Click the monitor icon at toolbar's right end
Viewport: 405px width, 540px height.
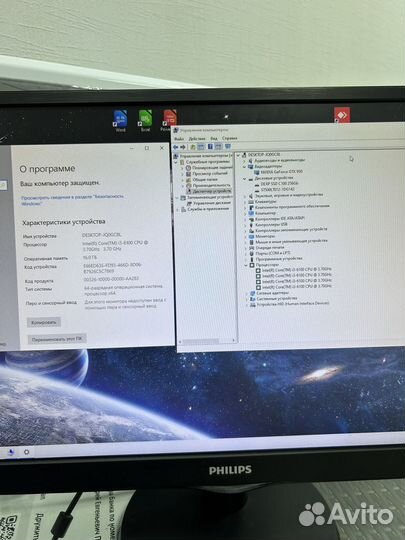228,147
